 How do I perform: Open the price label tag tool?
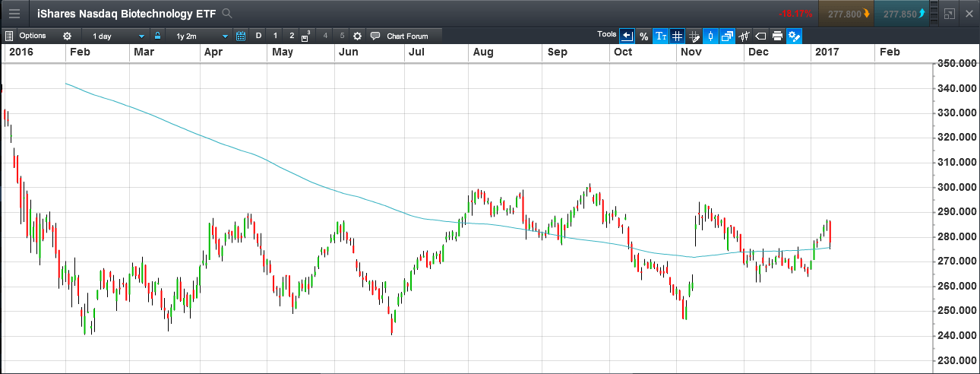click(x=761, y=36)
